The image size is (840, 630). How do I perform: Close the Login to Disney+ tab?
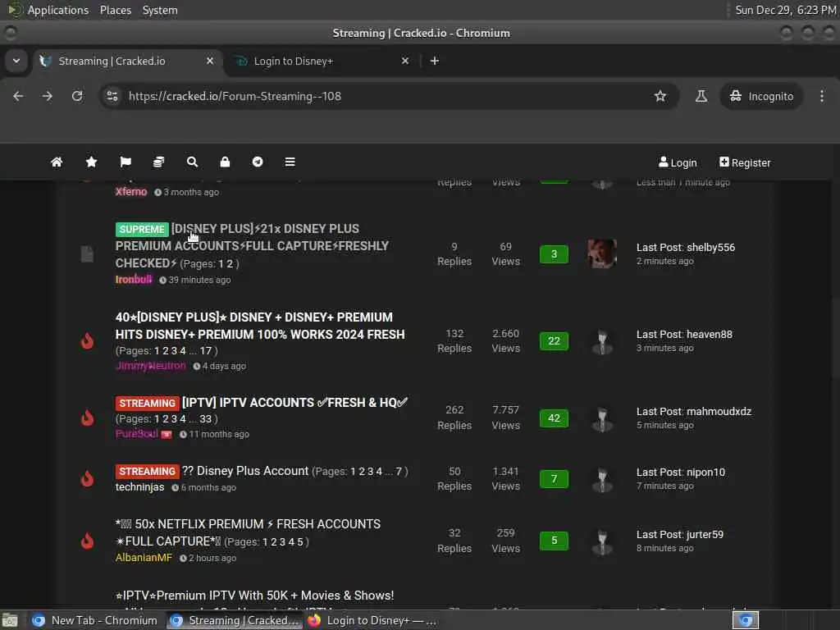pyautogui.click(x=405, y=61)
